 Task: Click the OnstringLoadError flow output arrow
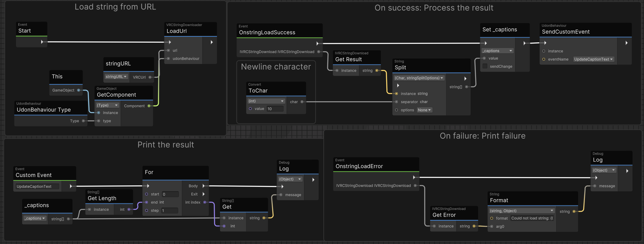coord(414,177)
